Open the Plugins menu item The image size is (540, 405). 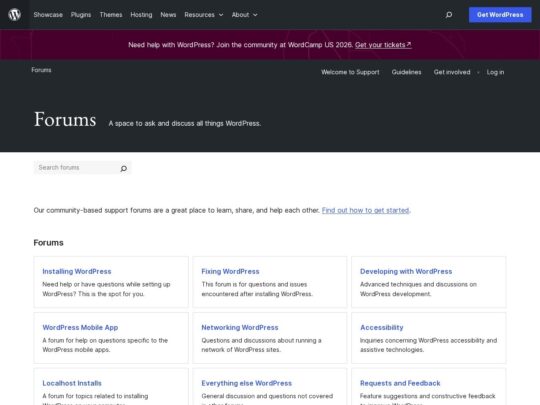(81, 15)
